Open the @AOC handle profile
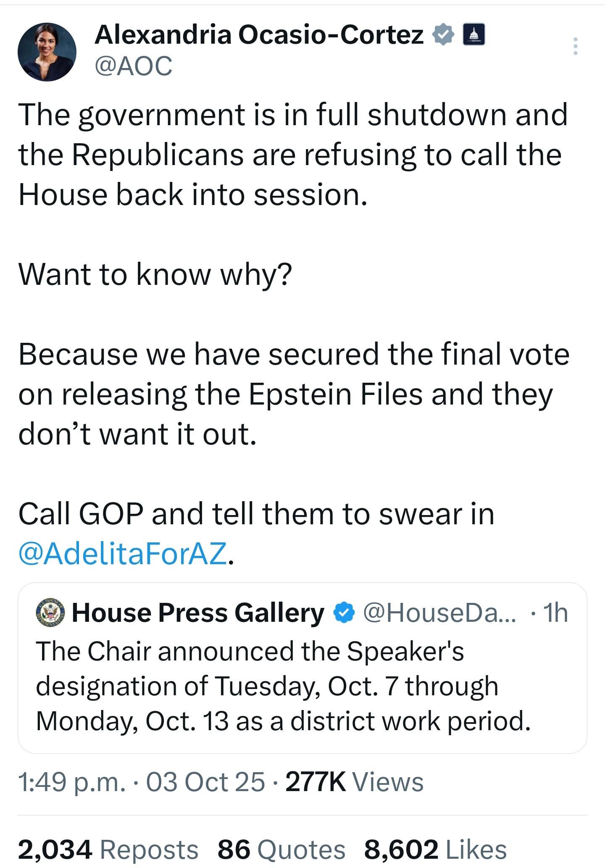 tap(134, 66)
